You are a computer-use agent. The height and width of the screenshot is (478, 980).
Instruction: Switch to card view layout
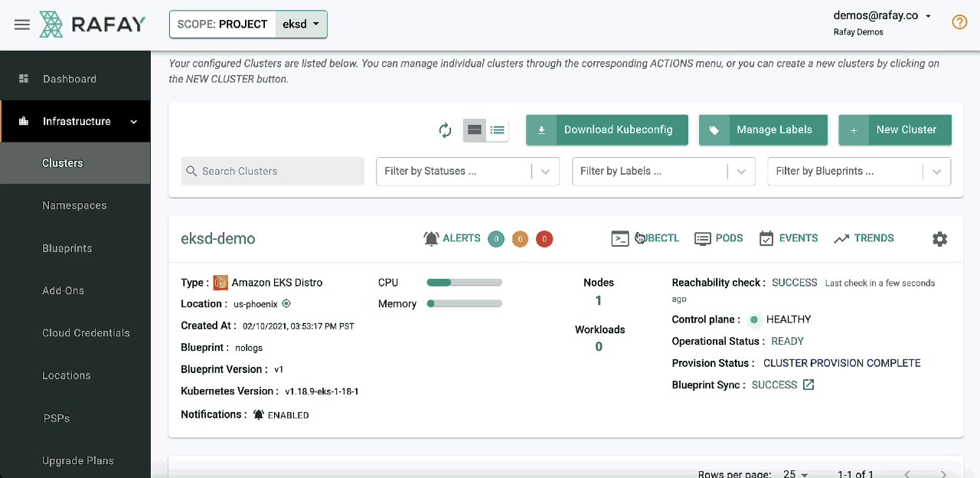[475, 130]
